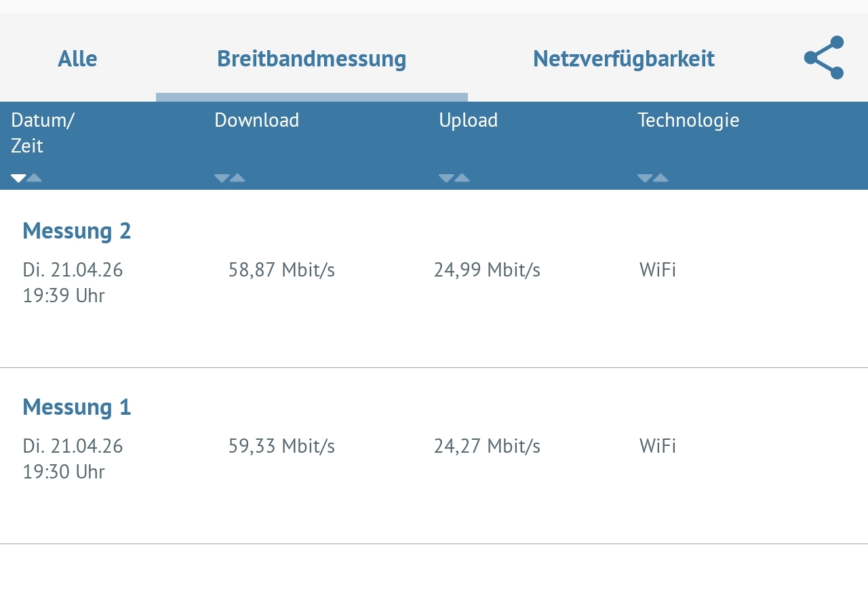Select the 24,27 Mbit/s upload value
This screenshot has width=868, height=593.
pos(487,447)
